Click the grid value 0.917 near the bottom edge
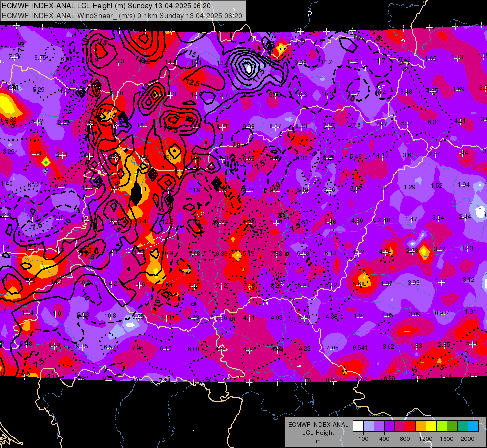Image resolution: width=487 pixels, height=448 pixels. [x=334, y=380]
